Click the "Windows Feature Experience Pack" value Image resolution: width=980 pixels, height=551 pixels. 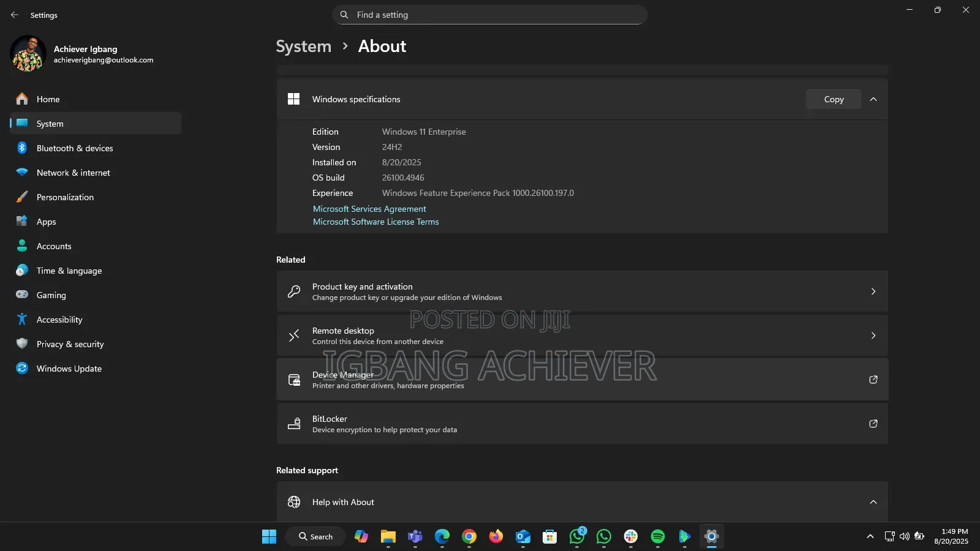click(x=478, y=193)
